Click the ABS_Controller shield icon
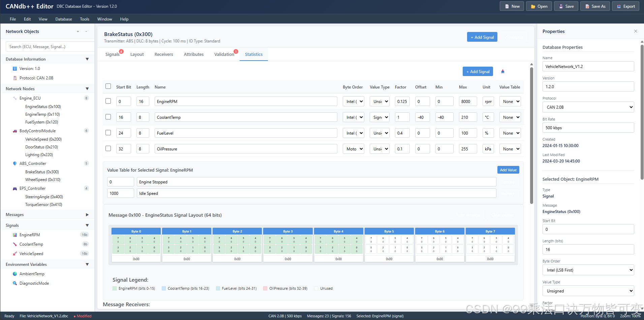Screen dimensions: 644x320 tap(15, 164)
